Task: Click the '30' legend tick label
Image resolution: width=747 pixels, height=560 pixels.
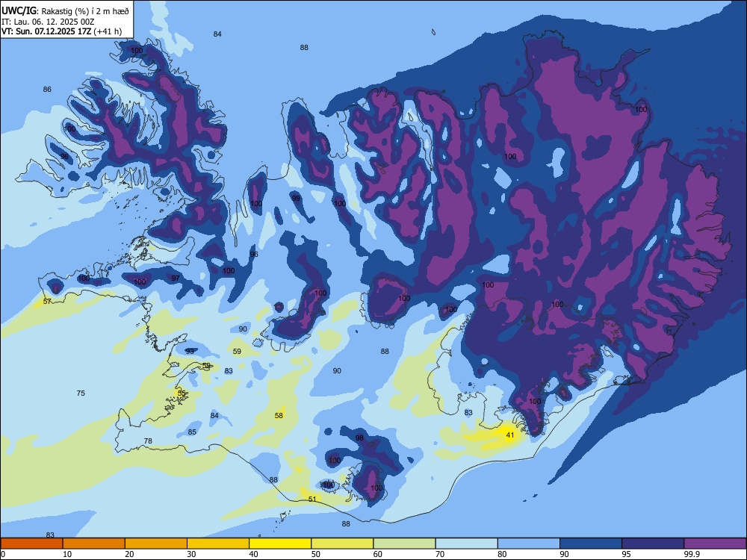Action: click(191, 554)
